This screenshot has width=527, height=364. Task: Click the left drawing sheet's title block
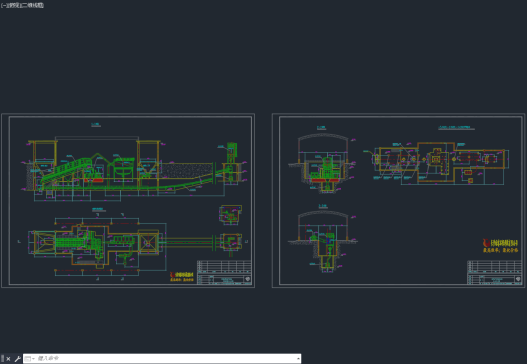point(224,273)
